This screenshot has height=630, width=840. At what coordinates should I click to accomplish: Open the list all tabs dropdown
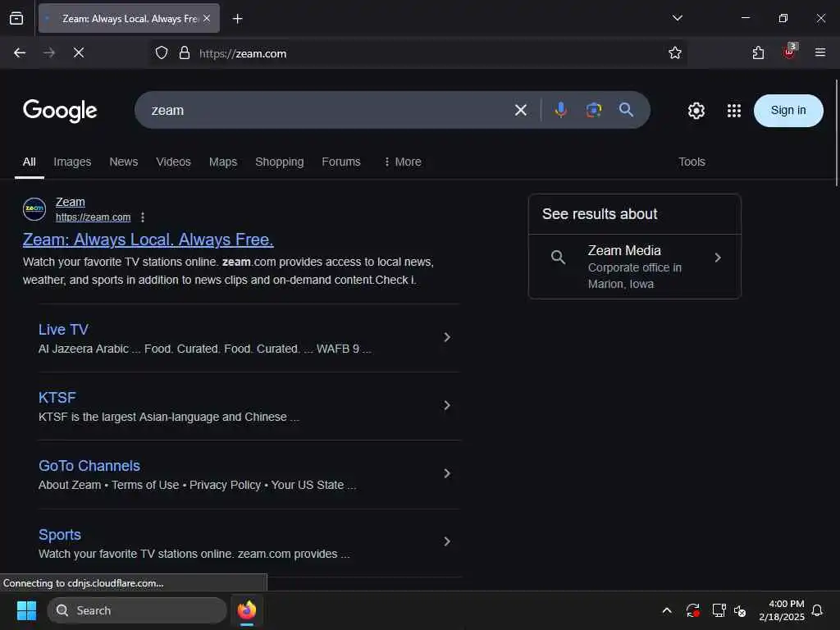677,18
